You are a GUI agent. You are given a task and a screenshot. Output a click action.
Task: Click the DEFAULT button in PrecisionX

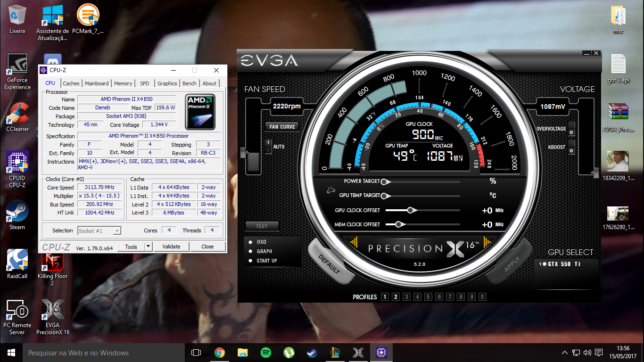tap(329, 264)
